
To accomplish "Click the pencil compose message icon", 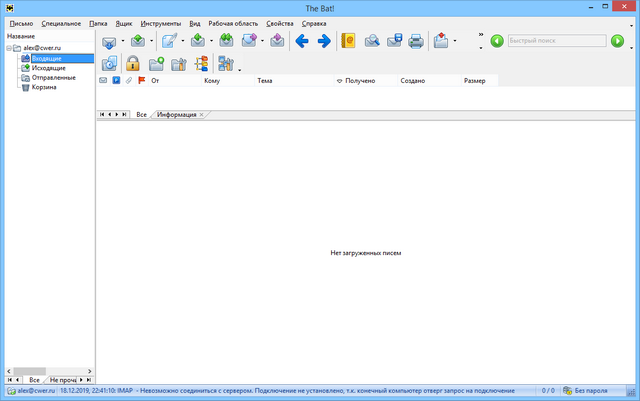I will click(169, 41).
